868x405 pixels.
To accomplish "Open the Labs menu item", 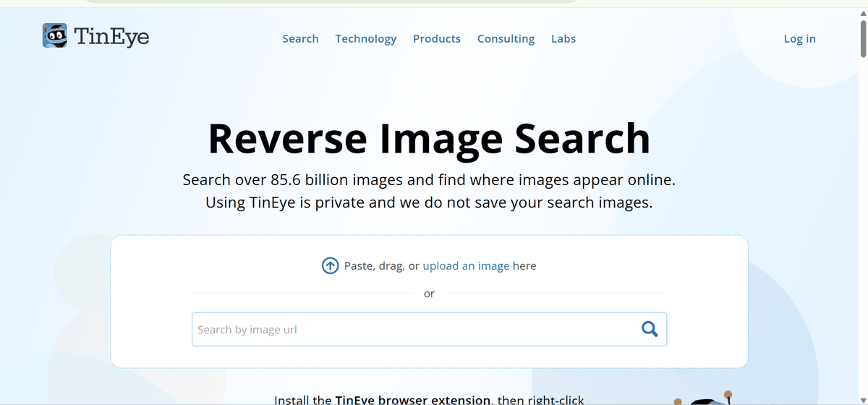I will click(563, 39).
